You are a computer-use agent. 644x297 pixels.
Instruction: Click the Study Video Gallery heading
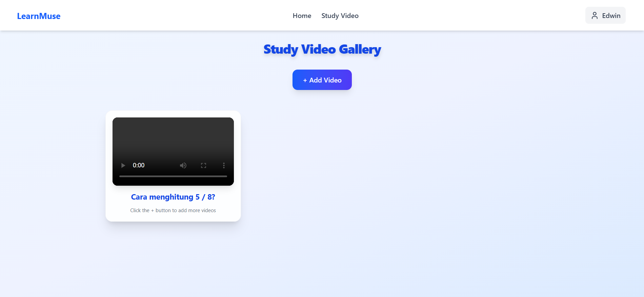[x=322, y=50]
